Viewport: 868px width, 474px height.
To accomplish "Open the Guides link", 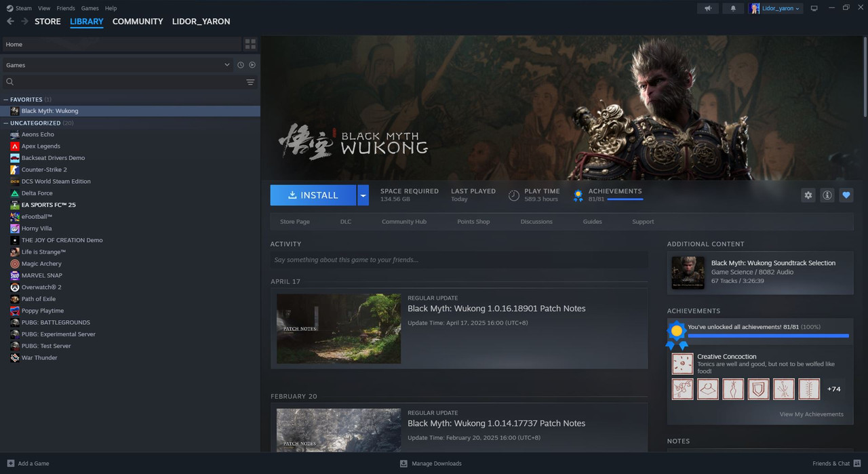I will (x=593, y=222).
